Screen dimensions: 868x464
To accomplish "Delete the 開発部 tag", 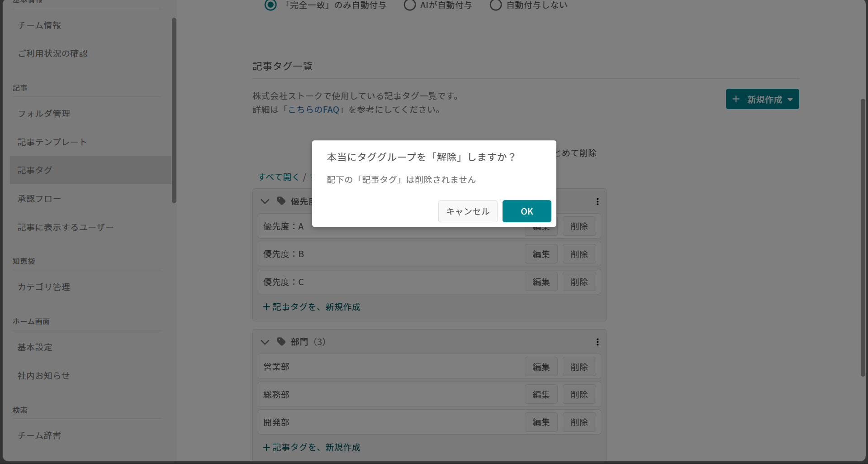I will coord(579,422).
